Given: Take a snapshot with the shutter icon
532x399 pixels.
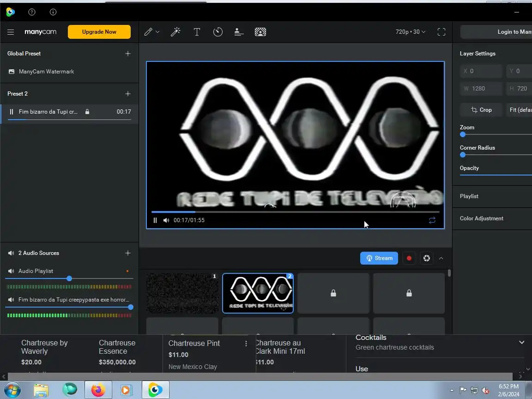Looking at the screenshot, I should coord(427,258).
